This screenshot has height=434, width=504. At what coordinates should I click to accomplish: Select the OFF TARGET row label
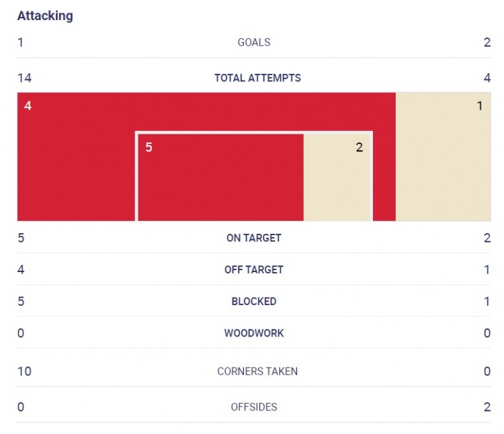coord(254,269)
